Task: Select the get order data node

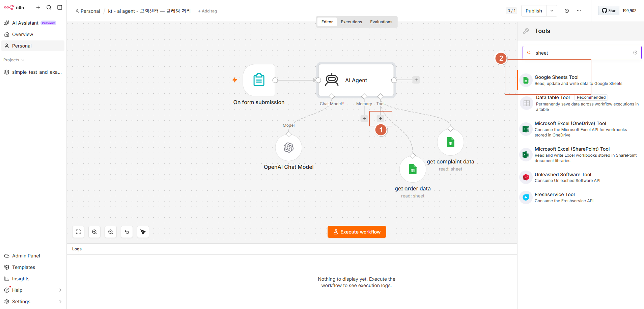Action: click(x=413, y=169)
